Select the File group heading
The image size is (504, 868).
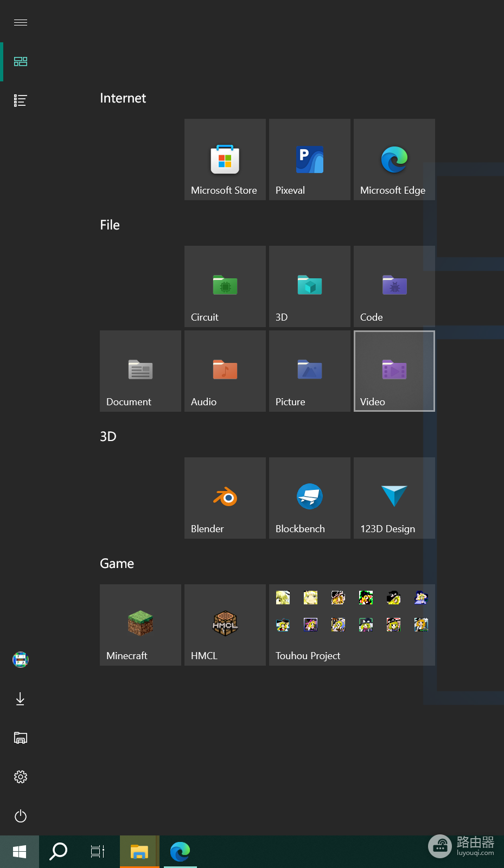[110, 225]
